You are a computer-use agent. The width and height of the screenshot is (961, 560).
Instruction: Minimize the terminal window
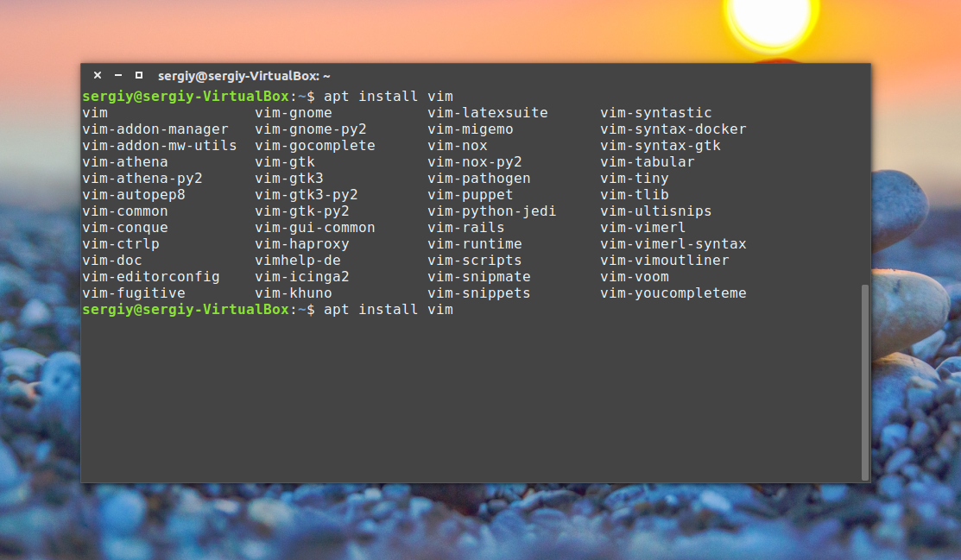coord(117,76)
